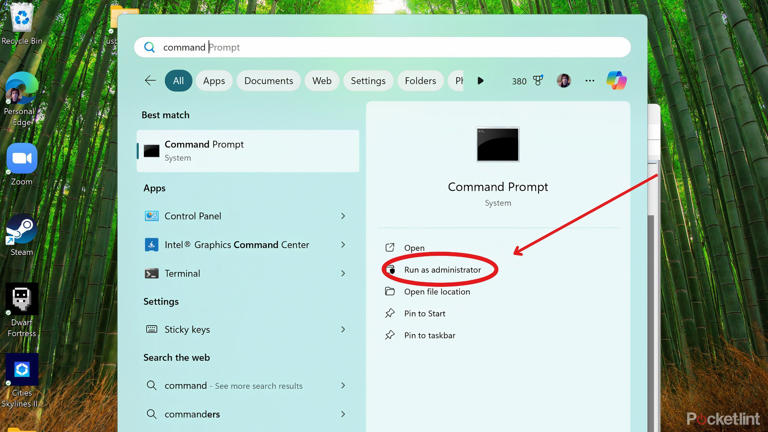Go back with the left arrow icon

pos(150,81)
